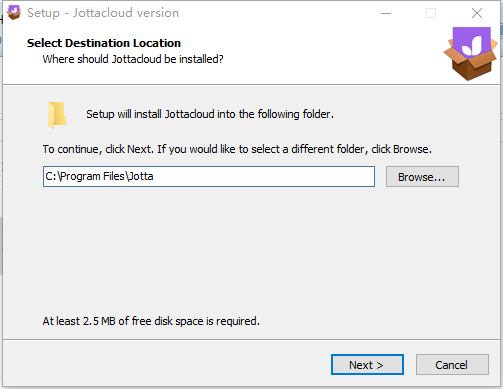This screenshot has height=389, width=503.
Task: Click the 'Setup - Jottacloud version' window title
Action: pos(103,13)
